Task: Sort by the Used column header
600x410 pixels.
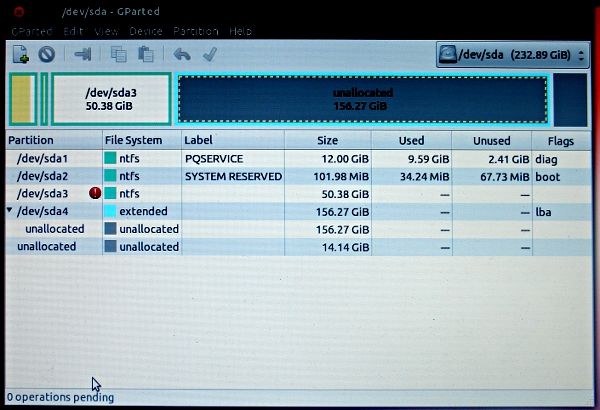Action: 411,140
